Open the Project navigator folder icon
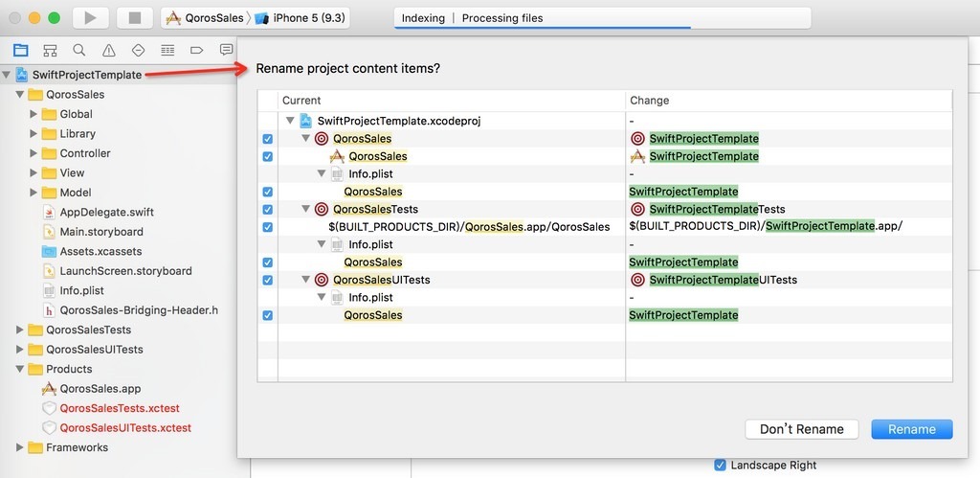This screenshot has height=478, width=980. (x=21, y=50)
